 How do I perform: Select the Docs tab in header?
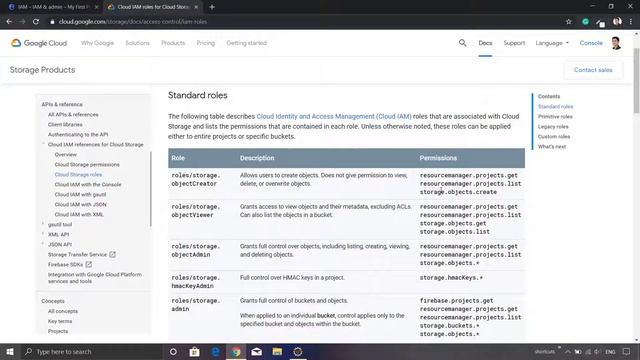pyautogui.click(x=485, y=43)
